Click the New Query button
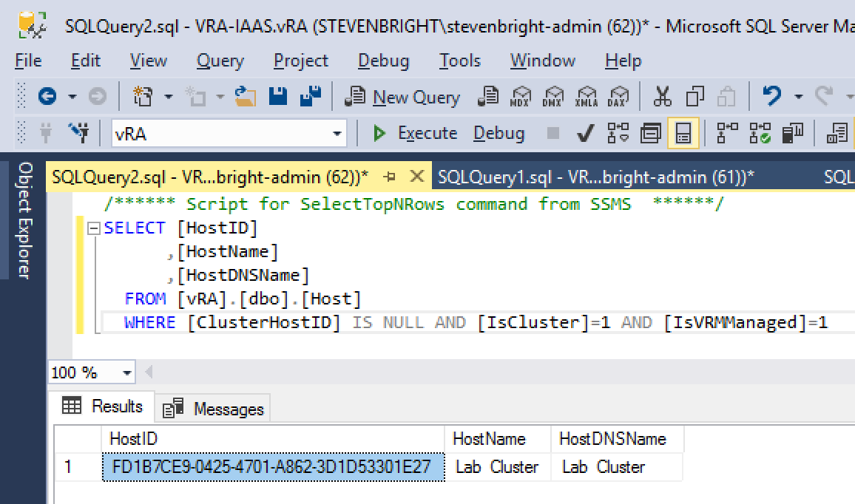Screen dimensions: 855x504 pyautogui.click(x=404, y=97)
